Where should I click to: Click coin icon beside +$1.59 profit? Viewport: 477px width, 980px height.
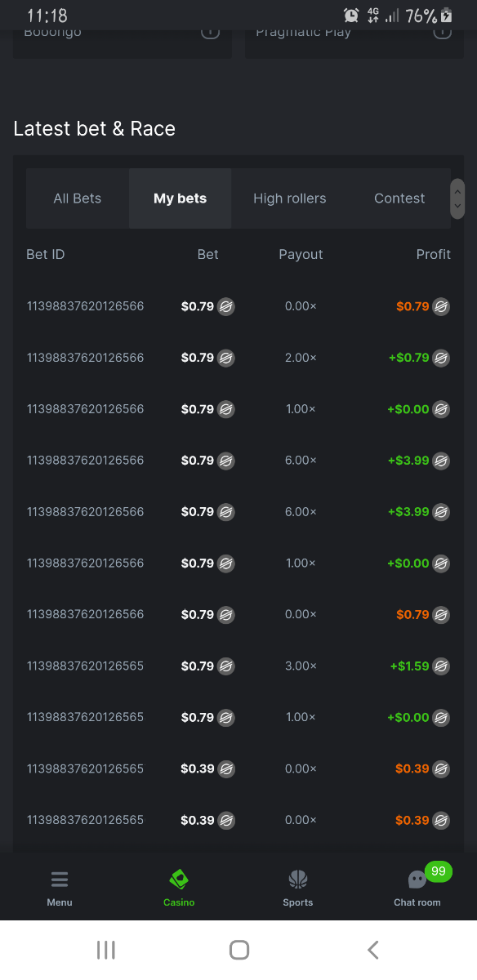[x=441, y=666]
